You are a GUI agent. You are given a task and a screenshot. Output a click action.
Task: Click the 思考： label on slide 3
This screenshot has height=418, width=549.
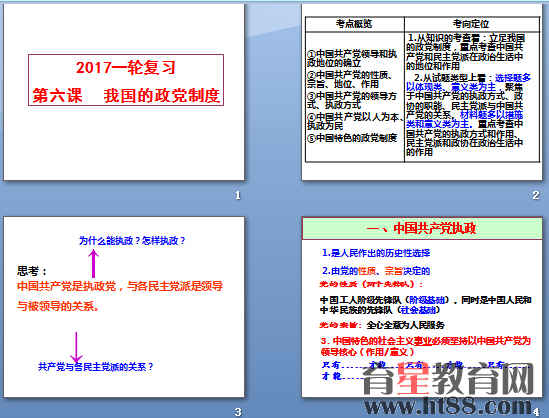(32, 271)
